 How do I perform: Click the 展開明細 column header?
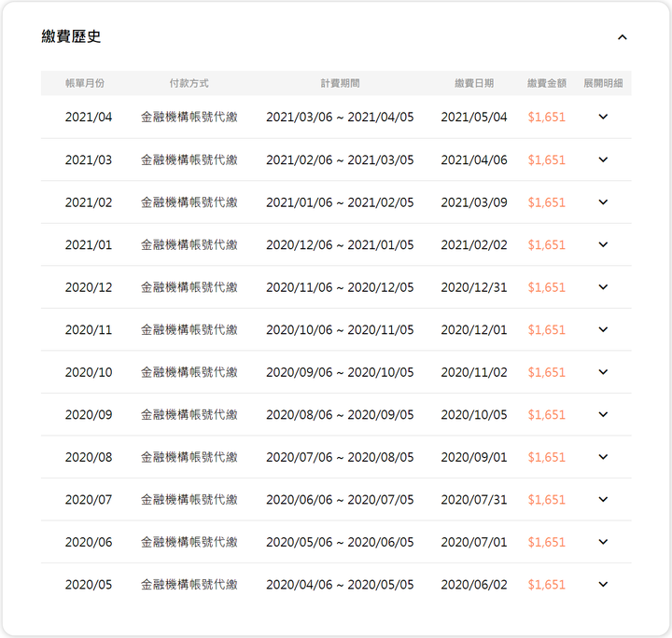click(x=603, y=83)
